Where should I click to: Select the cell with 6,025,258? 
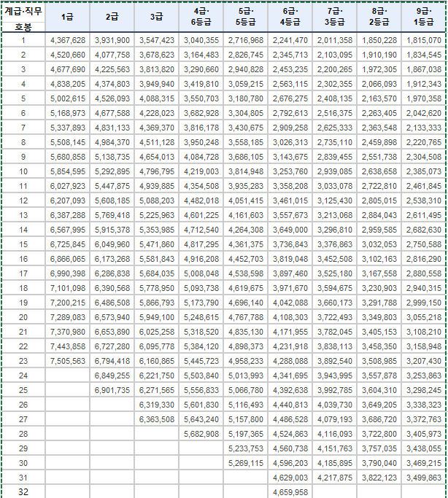(156, 332)
